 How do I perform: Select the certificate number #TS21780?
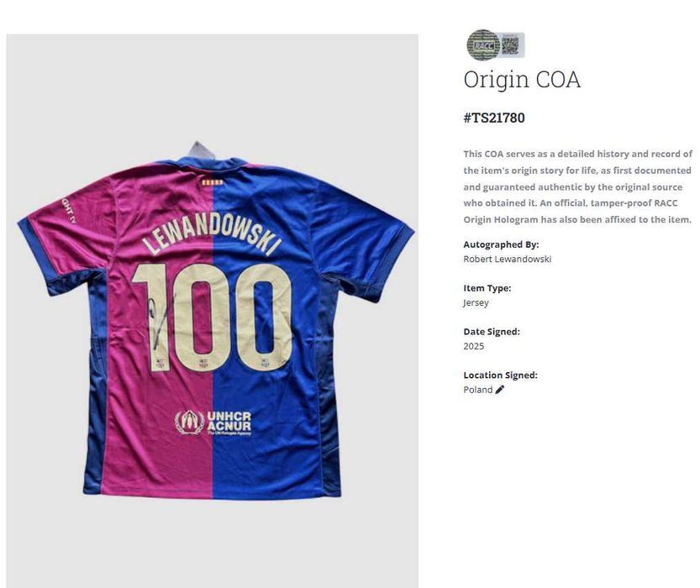pos(494,118)
